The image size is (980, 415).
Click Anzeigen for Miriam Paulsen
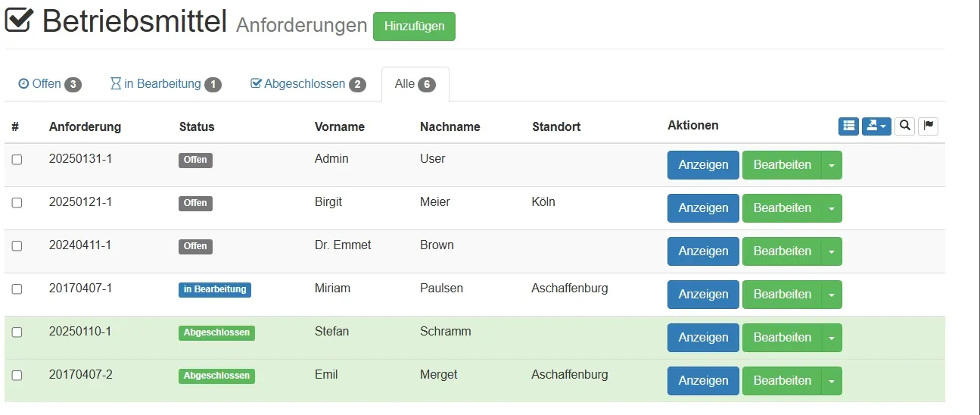(703, 295)
